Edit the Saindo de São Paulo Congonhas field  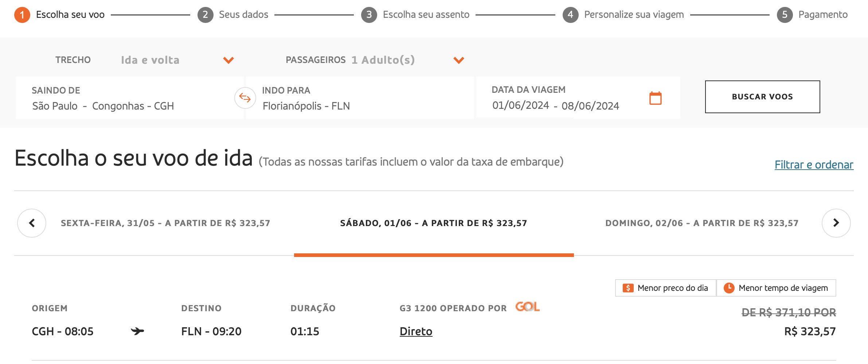tap(130, 98)
